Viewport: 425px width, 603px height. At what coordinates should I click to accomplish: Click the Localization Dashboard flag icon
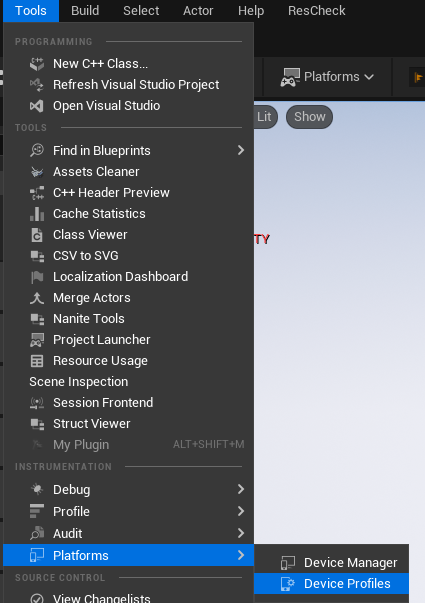tap(37, 277)
